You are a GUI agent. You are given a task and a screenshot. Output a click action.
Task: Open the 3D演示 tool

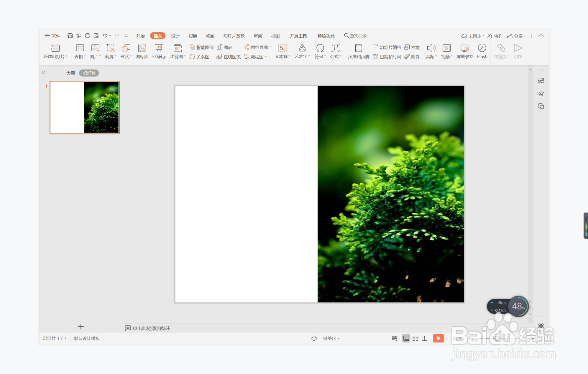[x=159, y=51]
